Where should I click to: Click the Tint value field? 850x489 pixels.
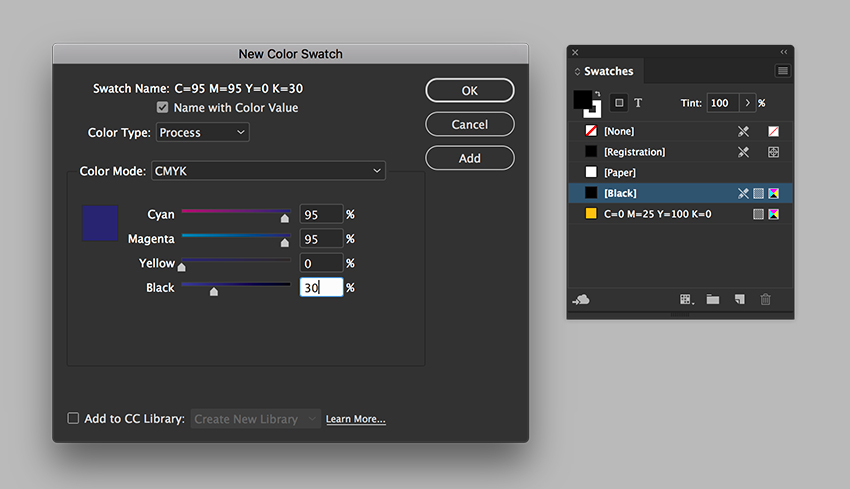click(723, 103)
